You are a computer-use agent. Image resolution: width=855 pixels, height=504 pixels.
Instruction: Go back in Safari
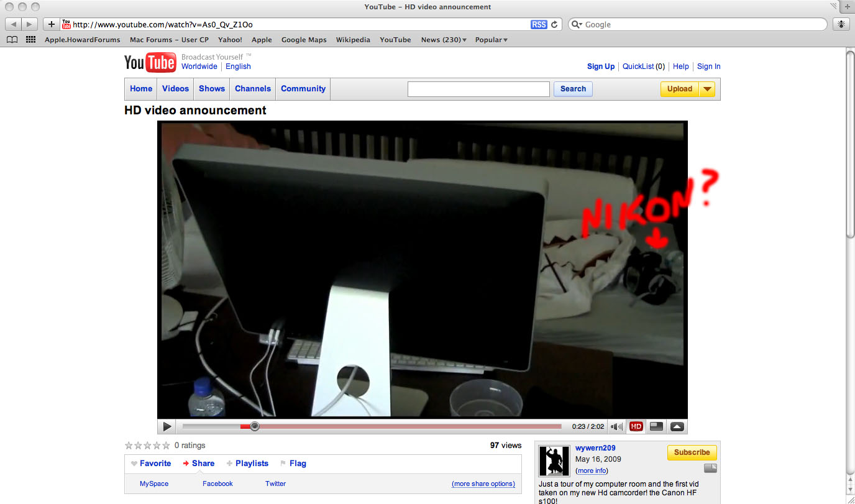pos(13,24)
